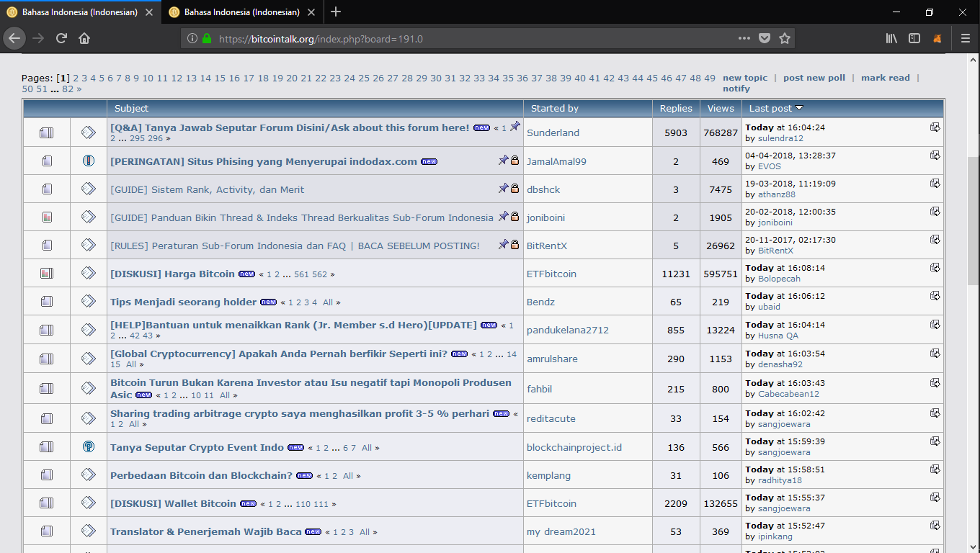Open last poster sulendra12's profile
The width and height of the screenshot is (980, 553).
[780, 138]
